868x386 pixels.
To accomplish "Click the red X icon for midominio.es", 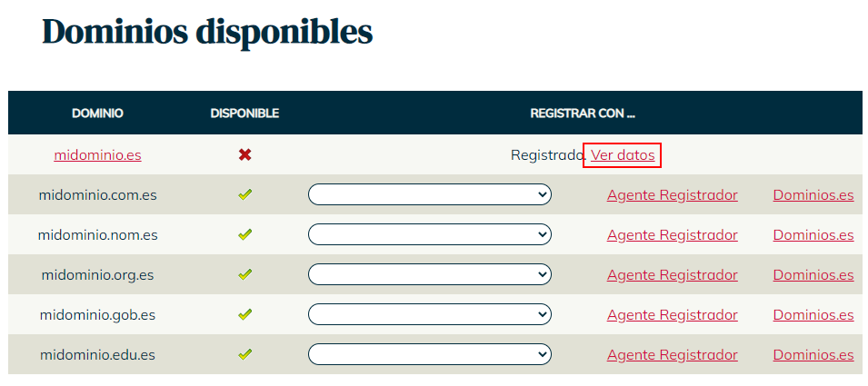I will pyautogui.click(x=244, y=155).
